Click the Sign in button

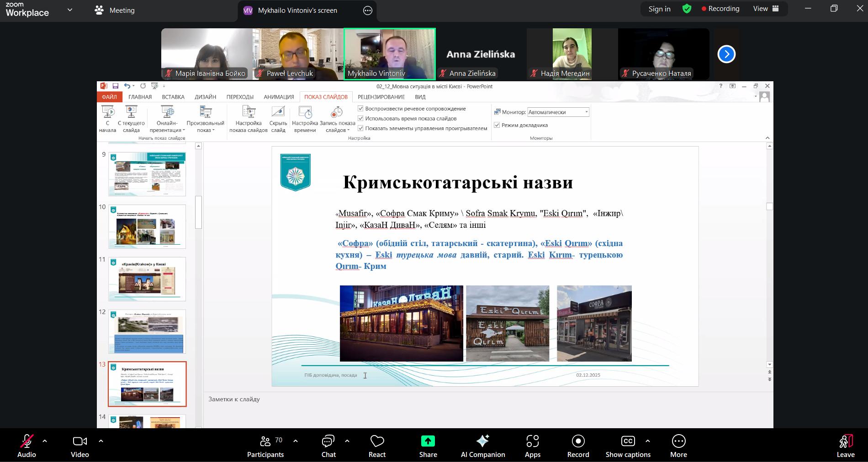[659, 9]
